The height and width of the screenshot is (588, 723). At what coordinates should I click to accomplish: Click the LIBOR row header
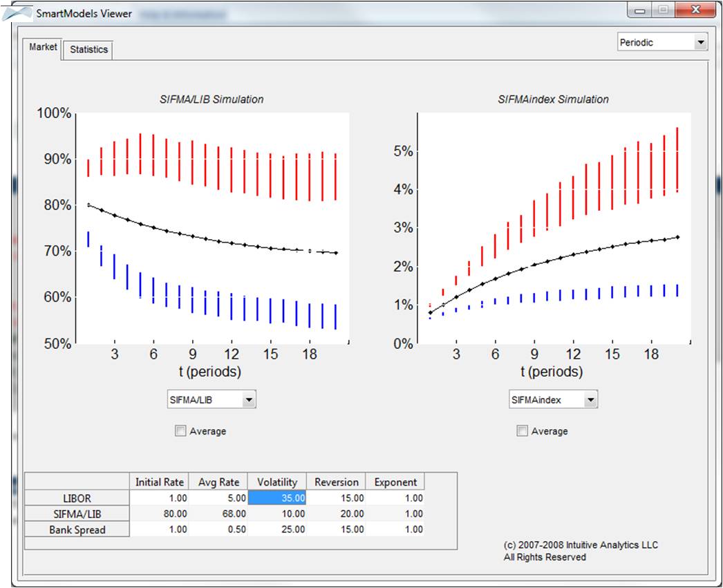[x=77, y=497]
